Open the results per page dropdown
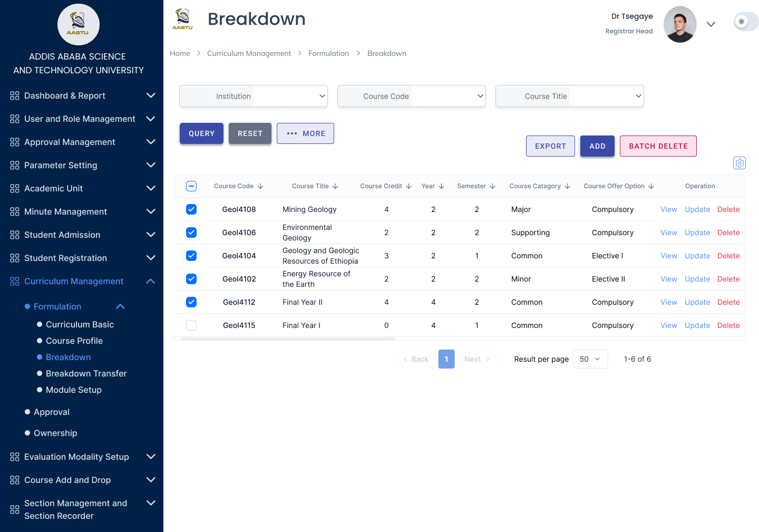The height and width of the screenshot is (532, 759). (x=590, y=359)
